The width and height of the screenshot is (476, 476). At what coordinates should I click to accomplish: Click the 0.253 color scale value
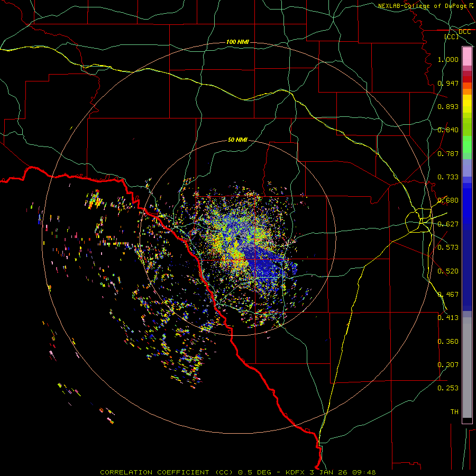click(x=448, y=388)
